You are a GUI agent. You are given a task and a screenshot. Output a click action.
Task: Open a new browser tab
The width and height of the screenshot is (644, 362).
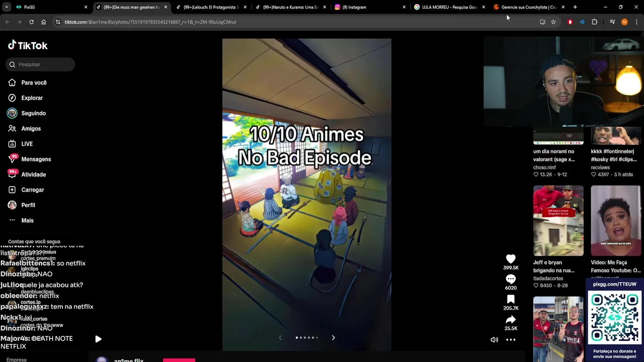575,7
